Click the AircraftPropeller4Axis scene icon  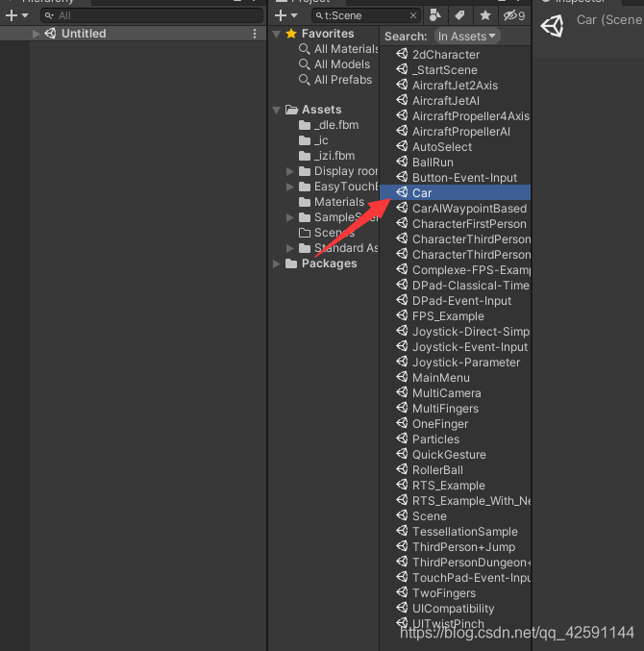402,115
